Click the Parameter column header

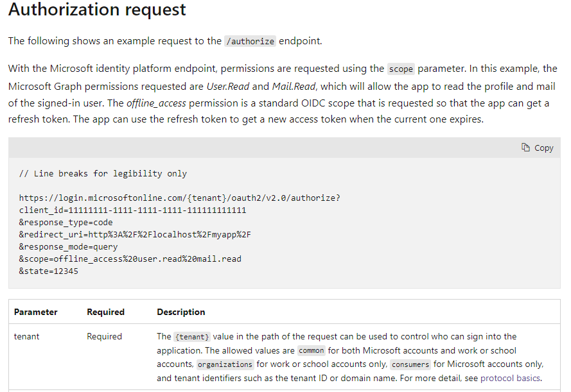click(x=36, y=312)
